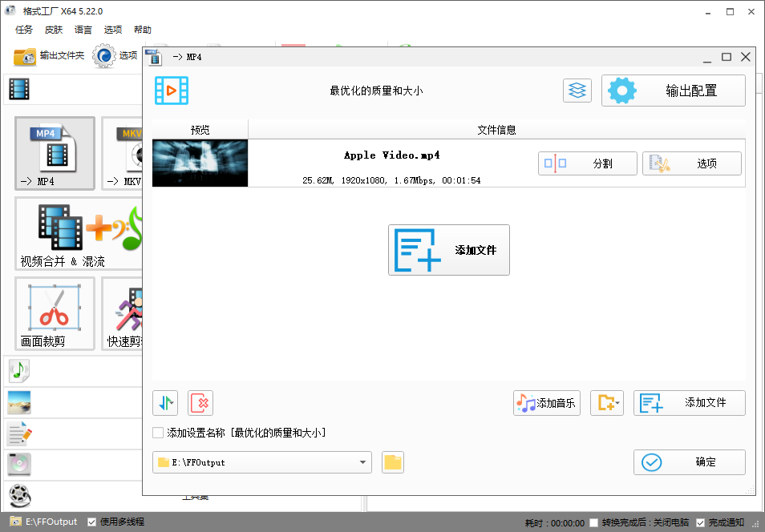This screenshot has width=765, height=532.
Task: Select the -> MP4 conversion tile
Action: tap(55, 153)
